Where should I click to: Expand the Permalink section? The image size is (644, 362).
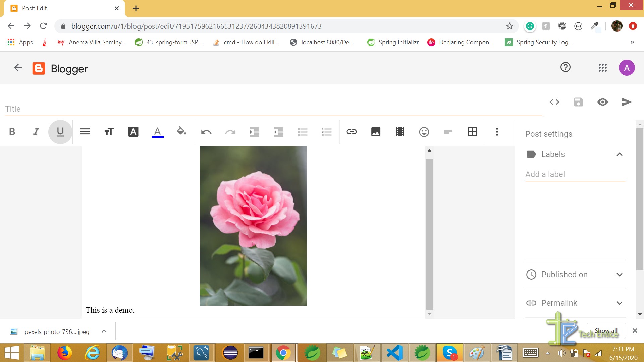click(x=620, y=303)
